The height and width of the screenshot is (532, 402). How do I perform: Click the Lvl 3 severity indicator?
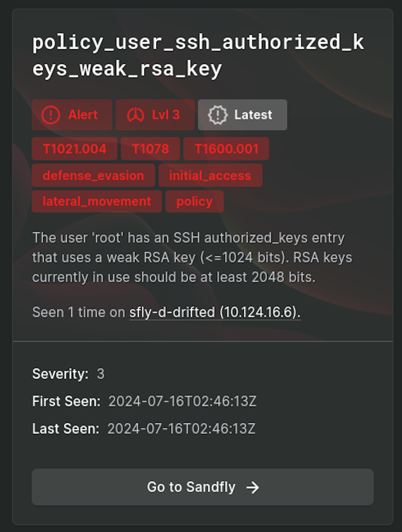pos(155,115)
